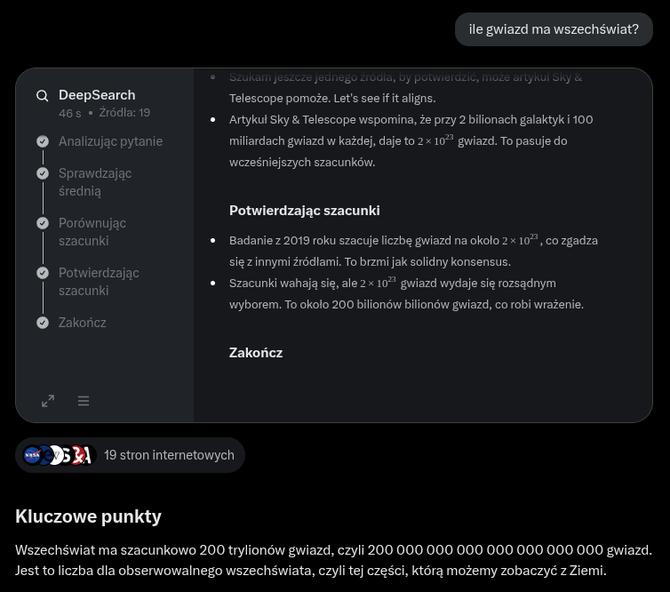Expand the DeepSearch panel to fullscreen

[x=48, y=401]
